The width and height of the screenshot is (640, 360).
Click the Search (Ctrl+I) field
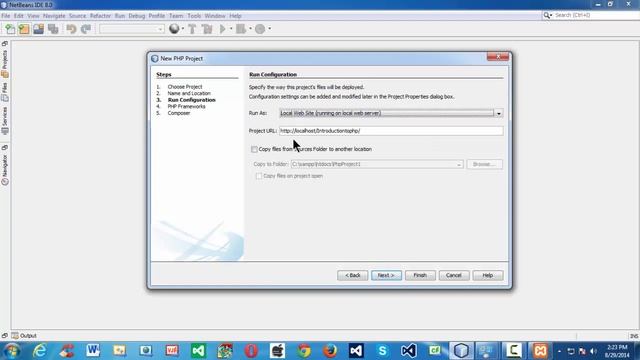click(x=596, y=15)
